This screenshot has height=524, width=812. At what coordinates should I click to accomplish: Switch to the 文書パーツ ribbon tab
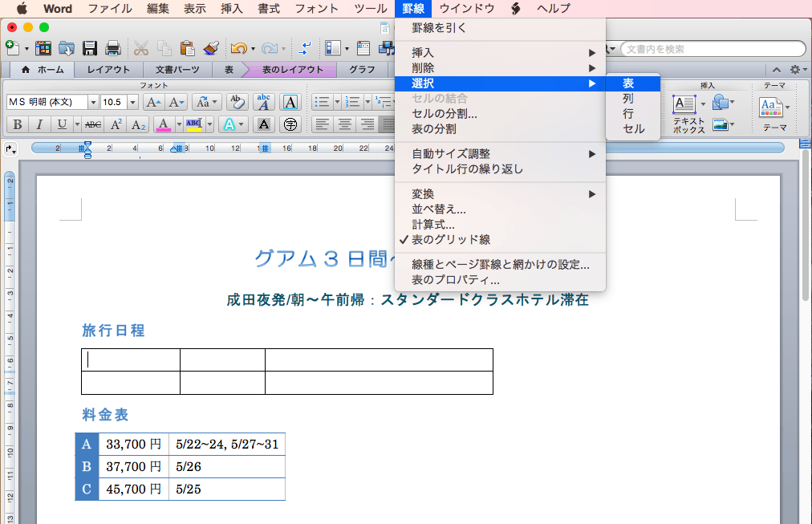(x=177, y=70)
